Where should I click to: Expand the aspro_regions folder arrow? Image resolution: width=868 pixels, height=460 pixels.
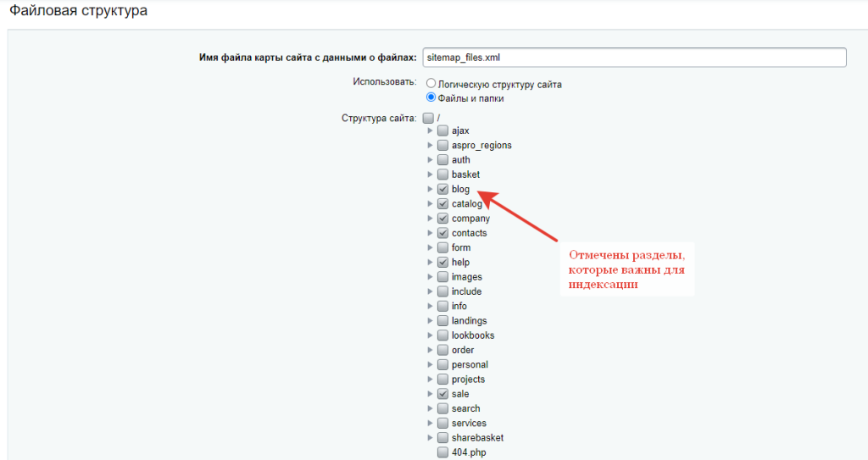(431, 145)
